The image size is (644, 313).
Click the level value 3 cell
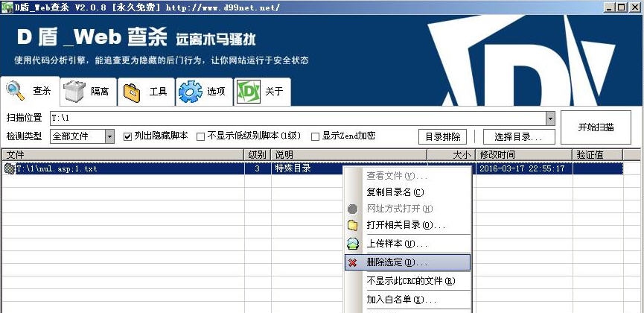(x=257, y=168)
